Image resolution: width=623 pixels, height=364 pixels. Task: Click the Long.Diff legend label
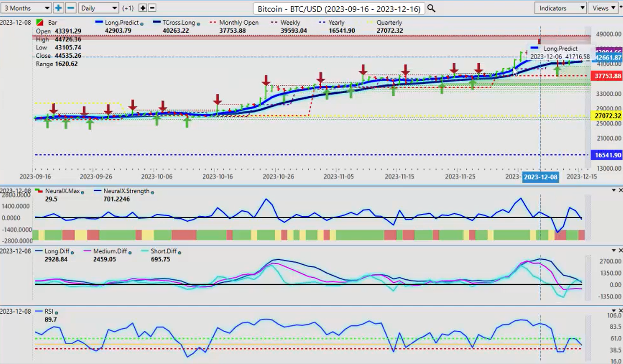tap(57, 251)
